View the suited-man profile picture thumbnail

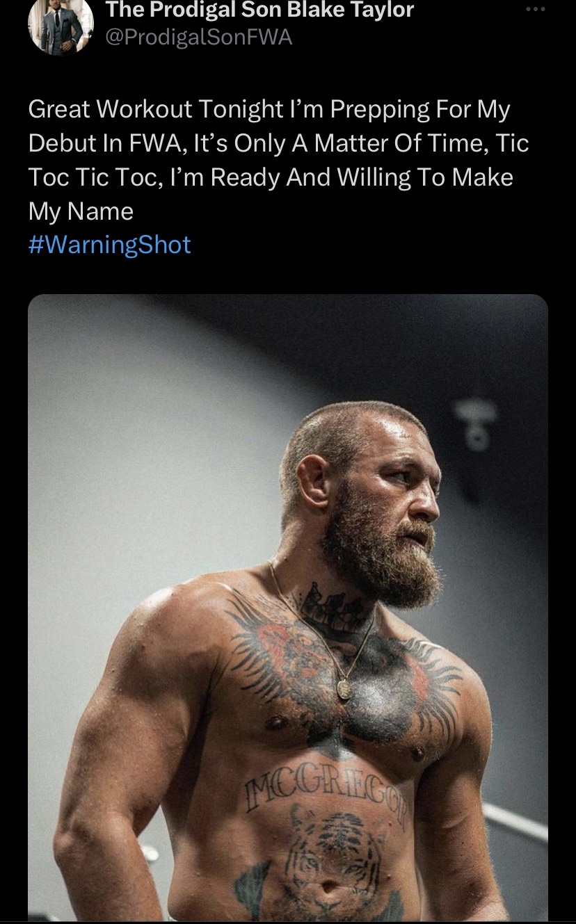pyautogui.click(x=61, y=26)
